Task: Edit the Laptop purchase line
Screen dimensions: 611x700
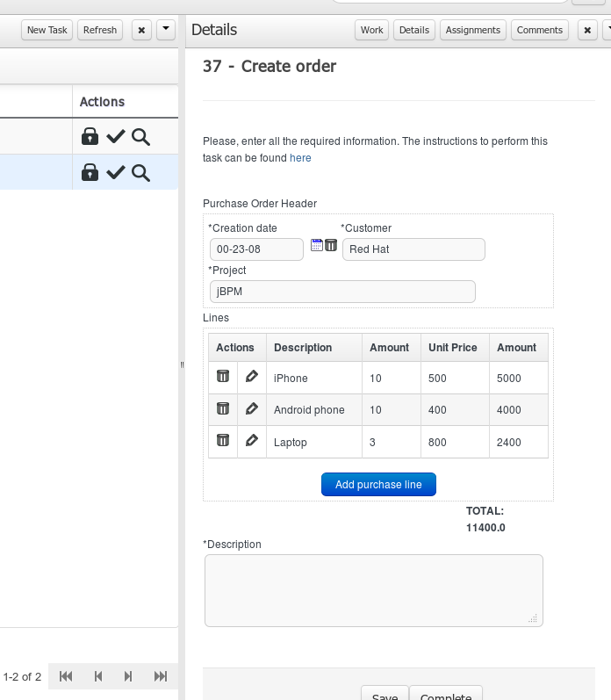Action: pyautogui.click(x=252, y=441)
